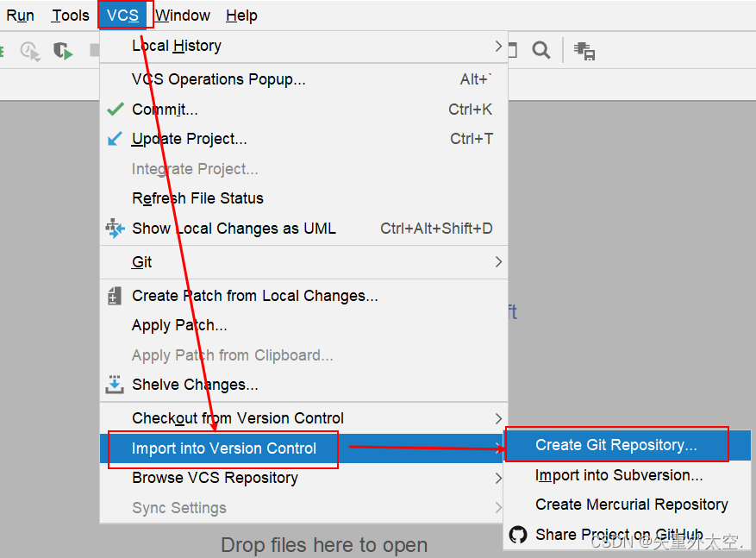This screenshot has width=756, height=558.
Task: Click the Ctrl+T shortcut label
Action: point(471,139)
